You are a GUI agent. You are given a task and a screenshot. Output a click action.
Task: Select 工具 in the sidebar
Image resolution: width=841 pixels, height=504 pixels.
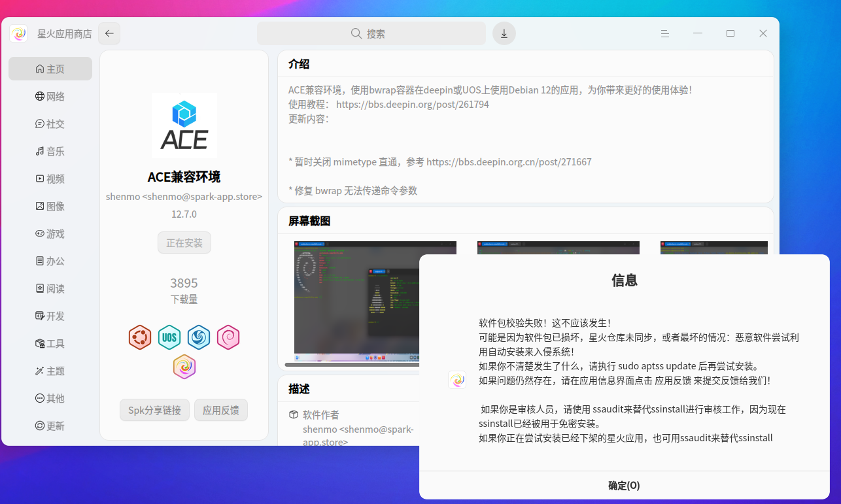pyautogui.click(x=50, y=343)
